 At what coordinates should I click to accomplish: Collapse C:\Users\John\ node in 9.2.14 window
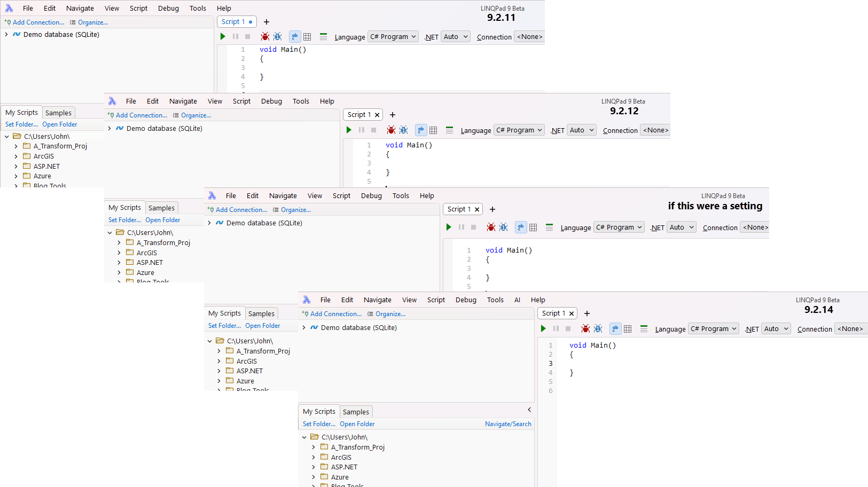click(304, 437)
